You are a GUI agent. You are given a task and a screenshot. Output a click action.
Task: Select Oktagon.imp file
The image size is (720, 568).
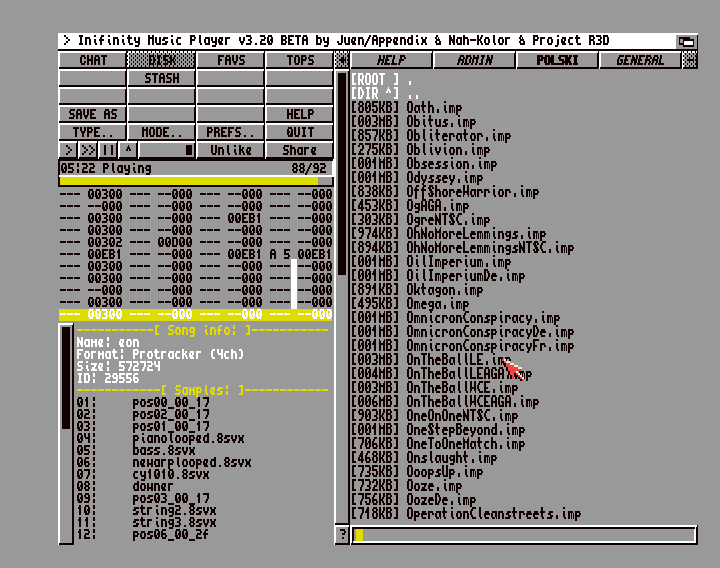[417, 290]
